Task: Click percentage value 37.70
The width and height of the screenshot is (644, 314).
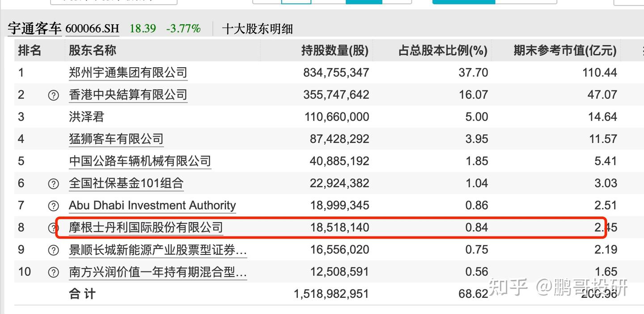Action: [473, 73]
